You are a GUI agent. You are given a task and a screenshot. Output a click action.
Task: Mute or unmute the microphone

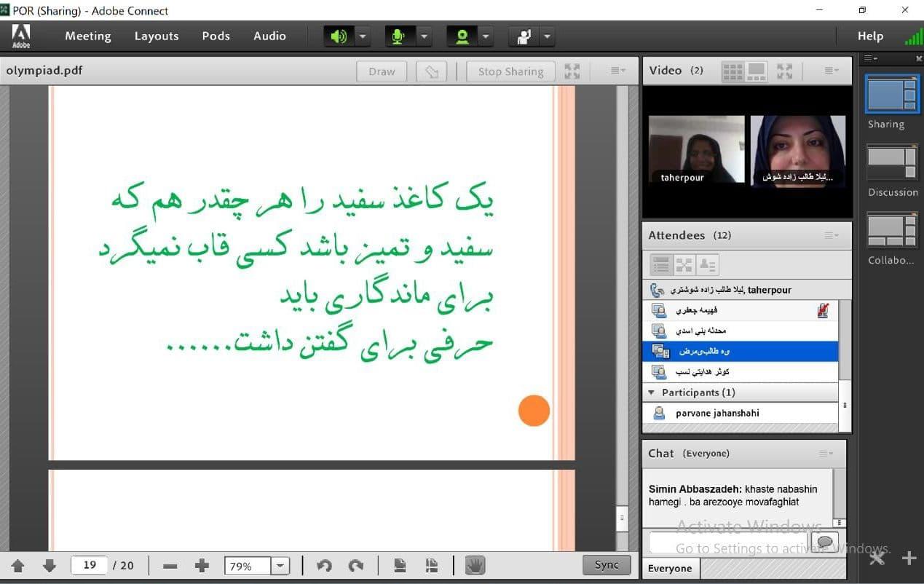tap(398, 36)
